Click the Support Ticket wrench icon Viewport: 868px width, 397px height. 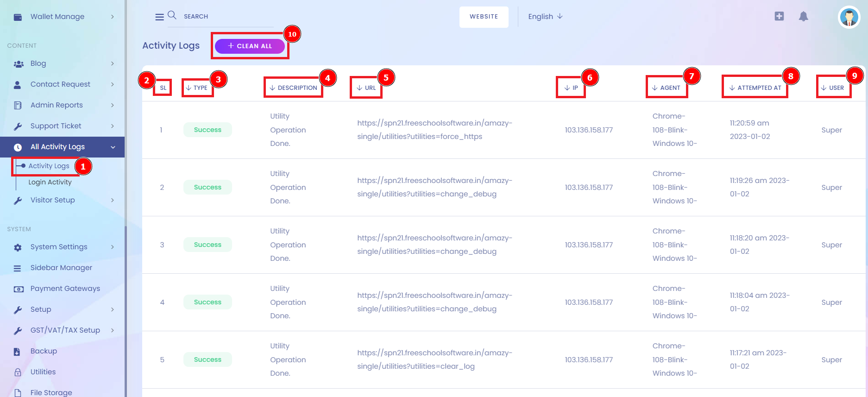(18, 126)
